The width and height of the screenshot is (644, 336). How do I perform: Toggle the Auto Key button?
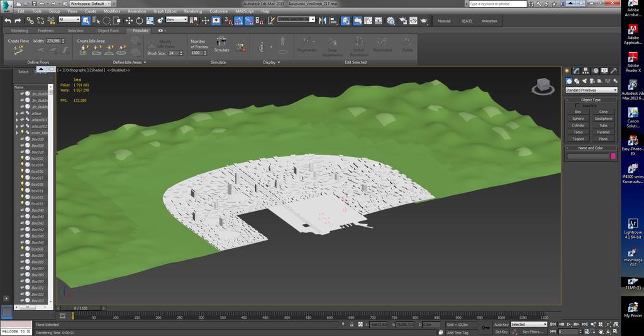tap(501, 325)
